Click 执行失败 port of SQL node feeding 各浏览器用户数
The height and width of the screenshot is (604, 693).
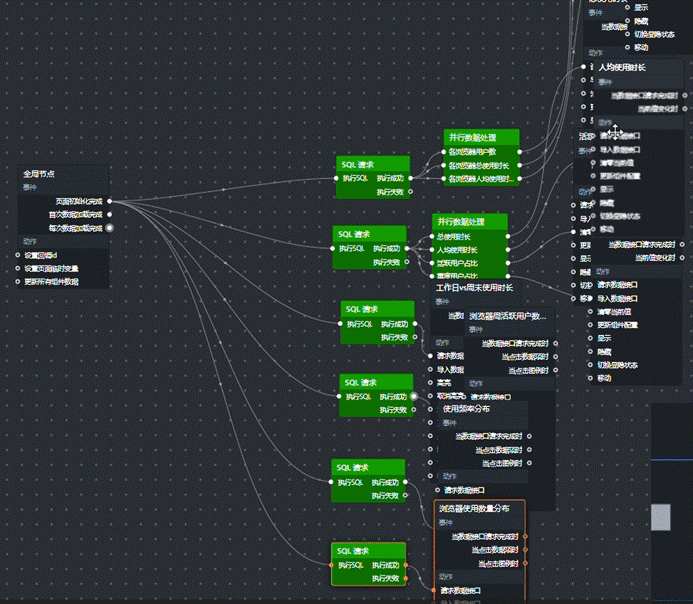(x=411, y=192)
